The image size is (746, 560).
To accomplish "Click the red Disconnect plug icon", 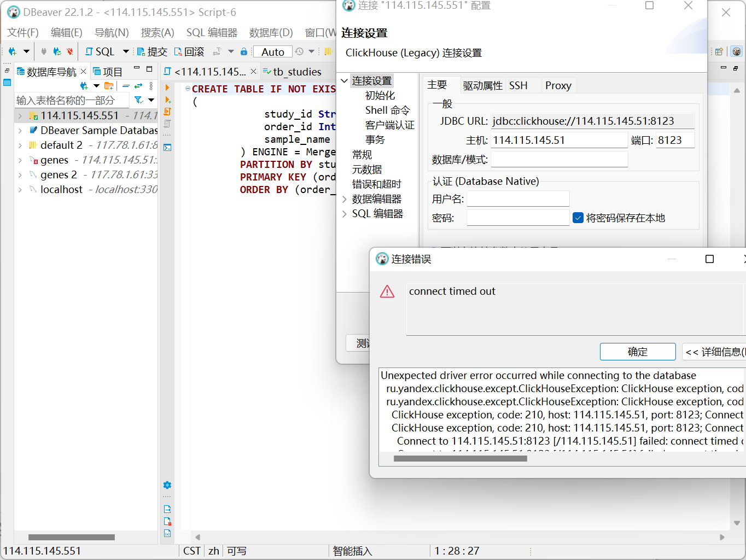I will 69,51.
